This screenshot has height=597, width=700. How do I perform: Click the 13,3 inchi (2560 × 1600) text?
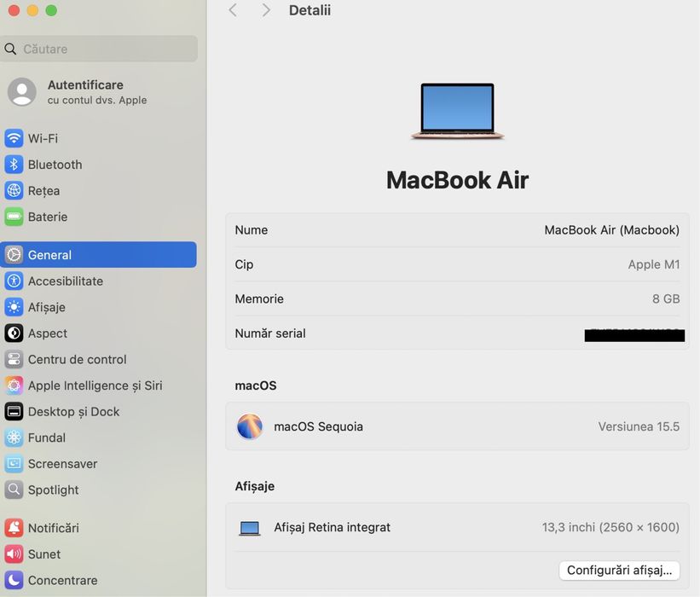click(x=610, y=527)
